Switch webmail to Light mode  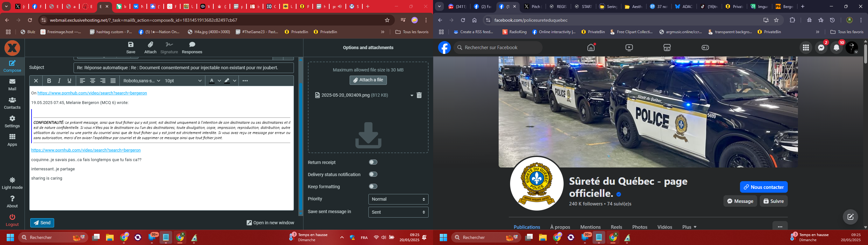[12, 183]
